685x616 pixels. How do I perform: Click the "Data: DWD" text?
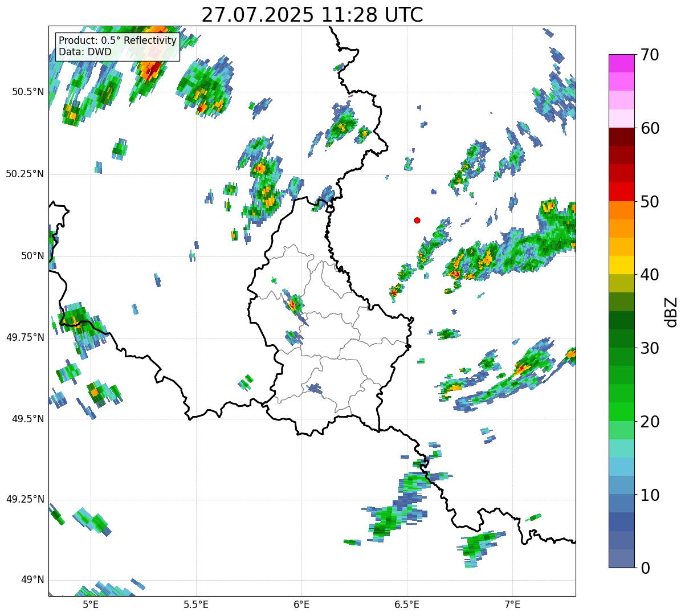(x=85, y=52)
